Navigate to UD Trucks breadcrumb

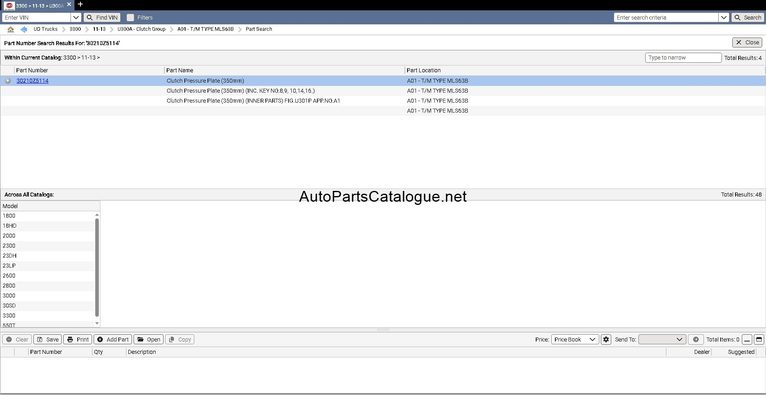(45, 29)
